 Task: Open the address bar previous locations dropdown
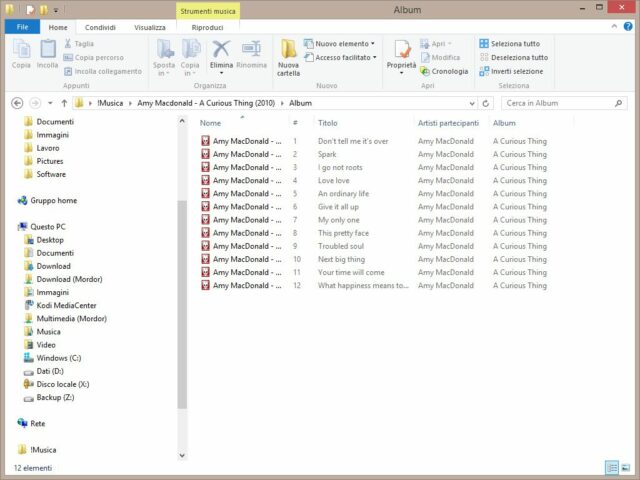coord(471,103)
